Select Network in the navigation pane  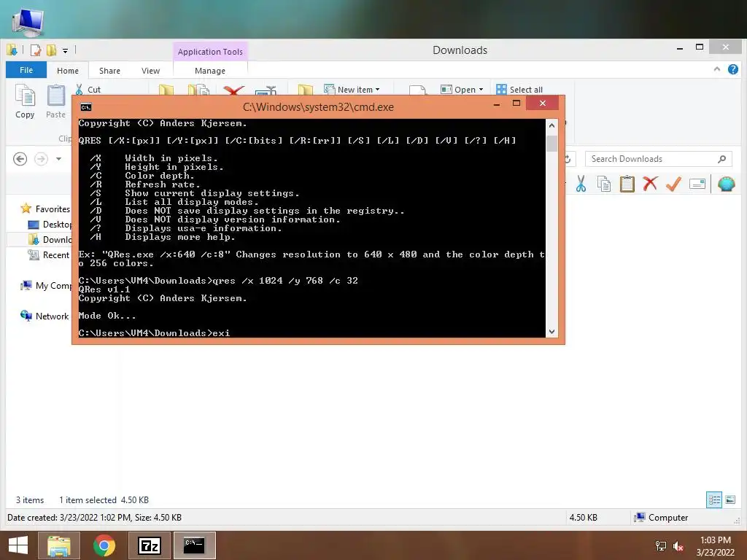coord(44,316)
